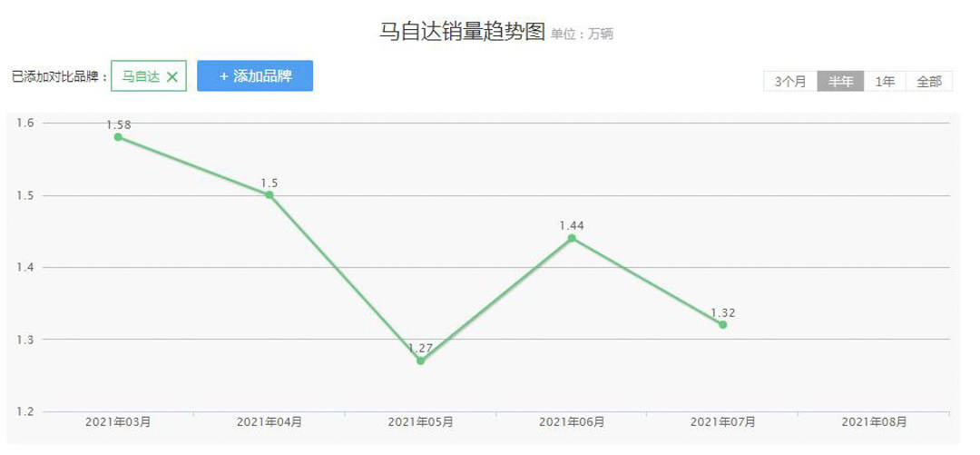Viewport: 980px width, 455px height.
Task: Switch to the 1年 time range
Action: tap(885, 82)
